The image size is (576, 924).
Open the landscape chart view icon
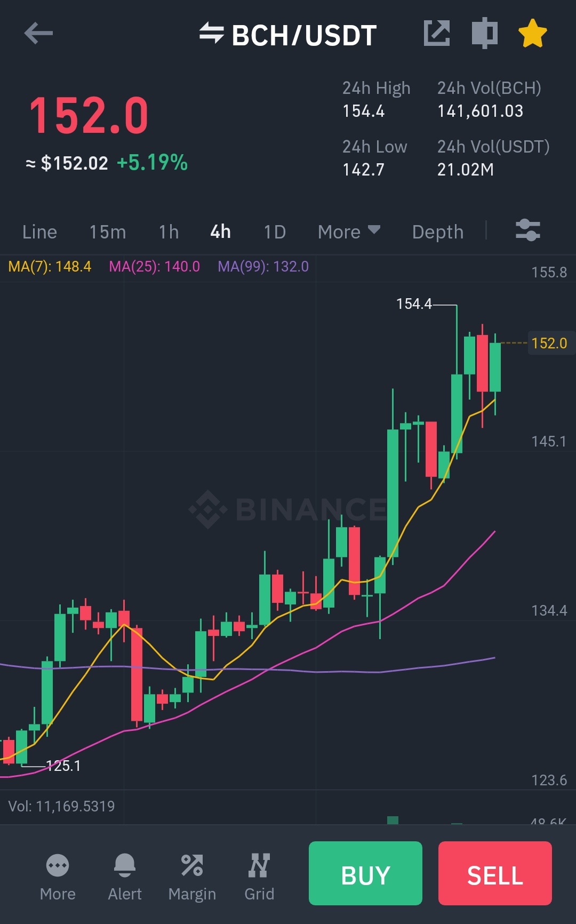tap(485, 33)
